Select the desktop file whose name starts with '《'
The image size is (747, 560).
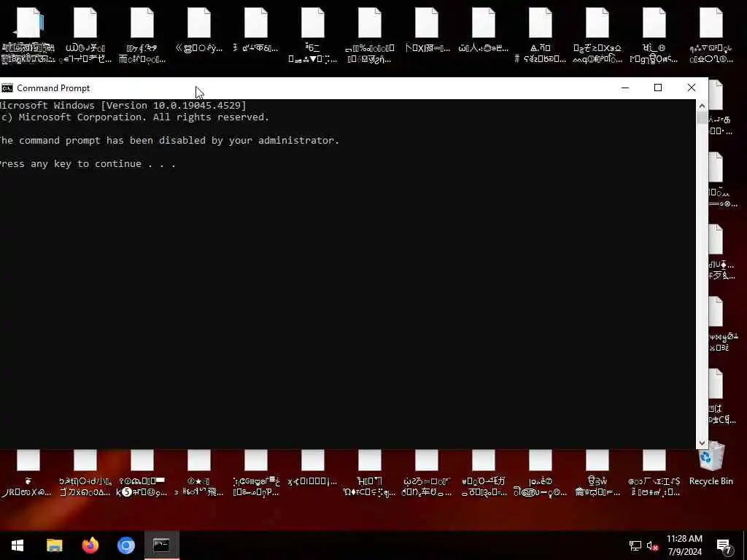click(198, 30)
